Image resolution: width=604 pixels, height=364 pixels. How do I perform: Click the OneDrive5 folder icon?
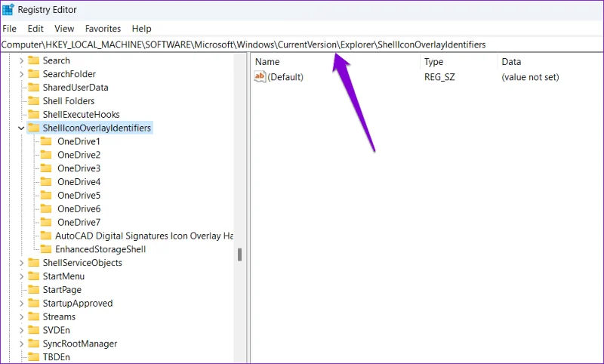coord(46,196)
